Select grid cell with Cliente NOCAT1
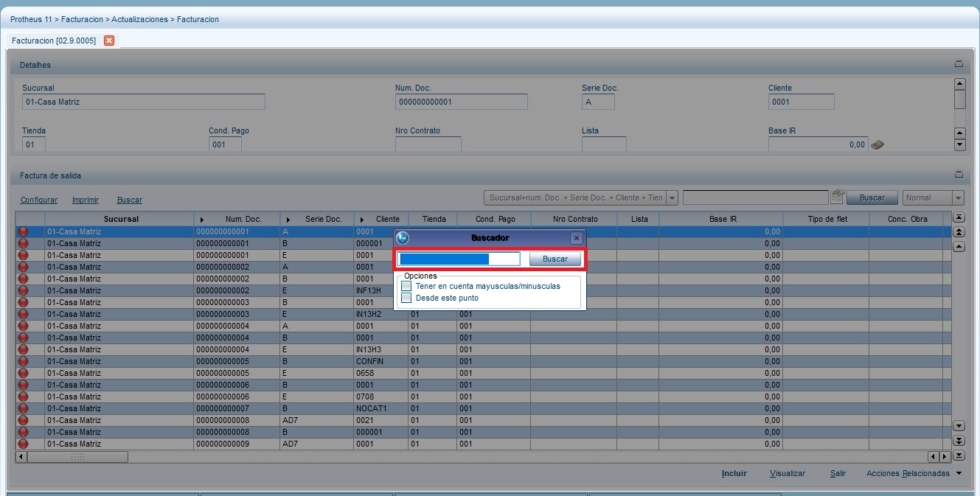The image size is (980, 496). (x=381, y=408)
